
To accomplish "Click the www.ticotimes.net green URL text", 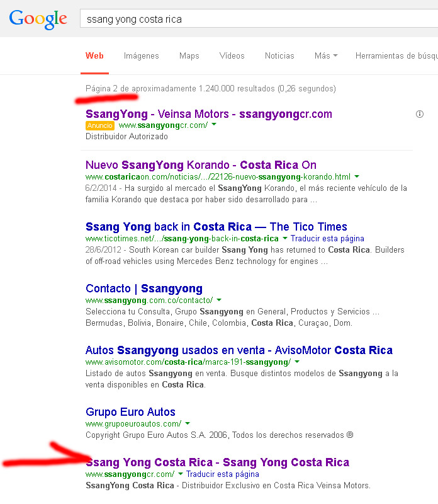I will point(182,239).
